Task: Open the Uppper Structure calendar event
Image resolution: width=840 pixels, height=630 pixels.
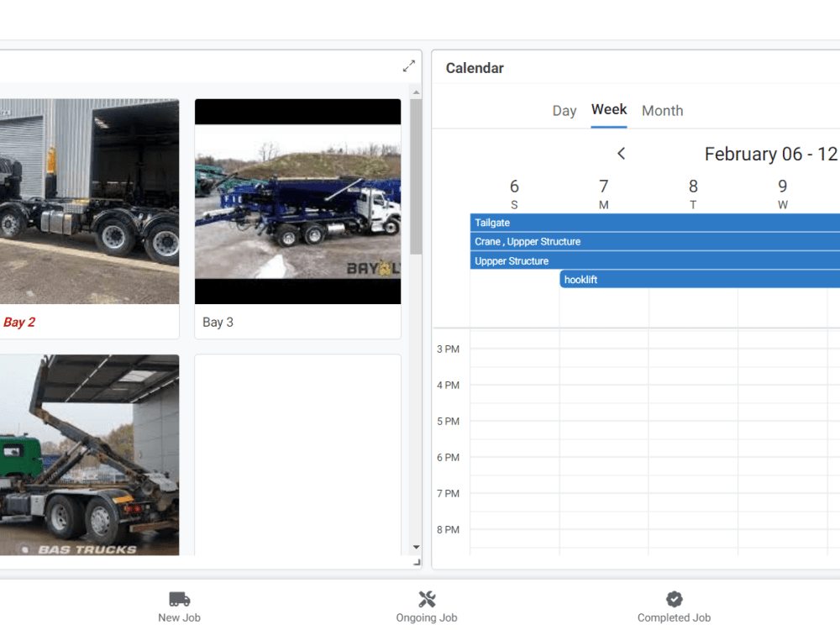Action: click(654, 261)
